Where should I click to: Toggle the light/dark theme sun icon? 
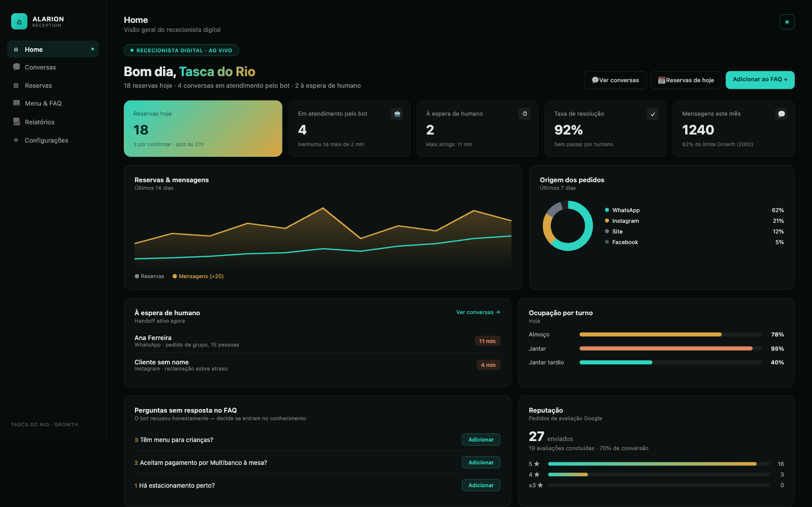click(x=787, y=22)
